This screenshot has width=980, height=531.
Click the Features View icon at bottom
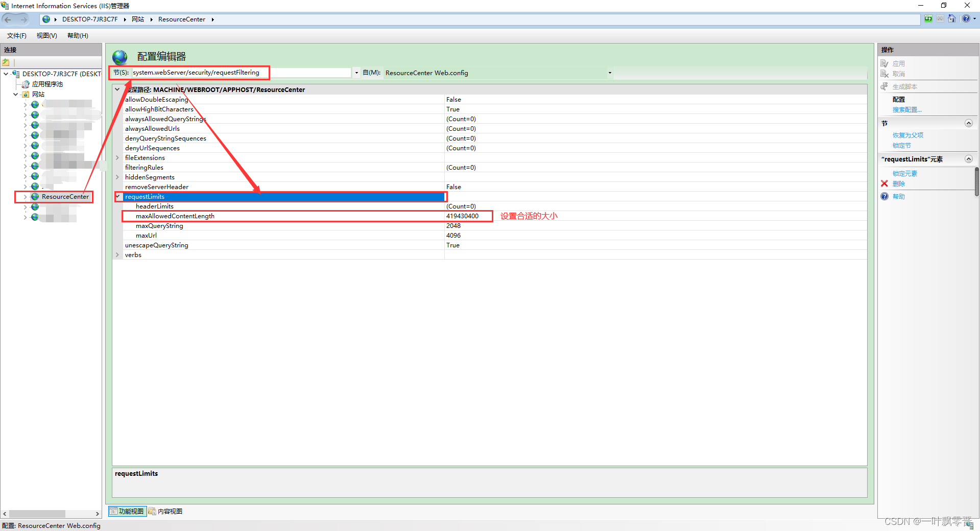click(113, 512)
